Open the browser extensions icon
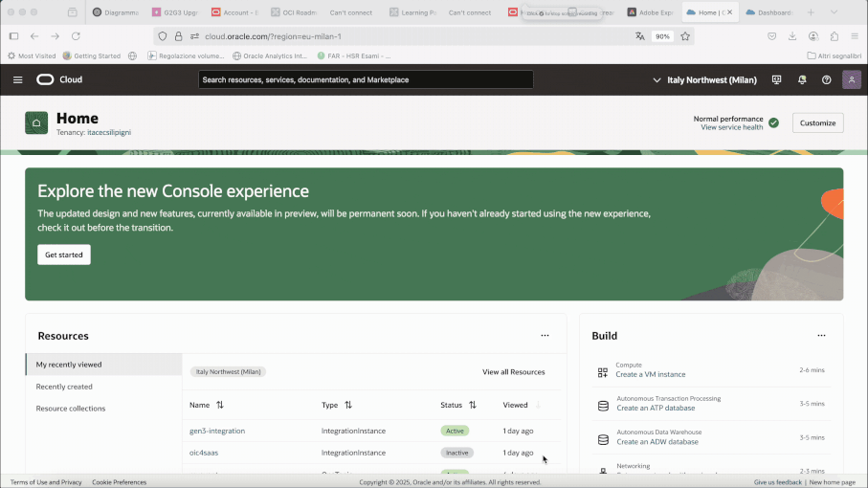Screen dimensions: 868x488 point(835,36)
